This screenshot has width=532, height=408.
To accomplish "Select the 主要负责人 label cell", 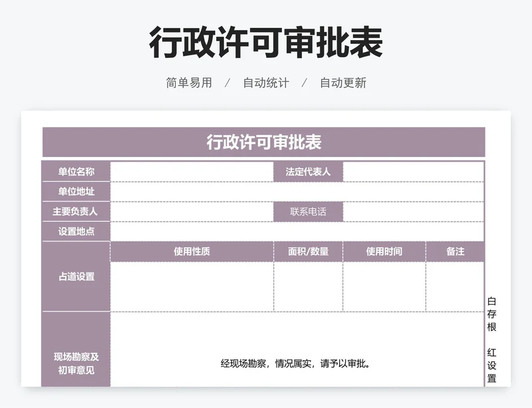I will (x=76, y=212).
